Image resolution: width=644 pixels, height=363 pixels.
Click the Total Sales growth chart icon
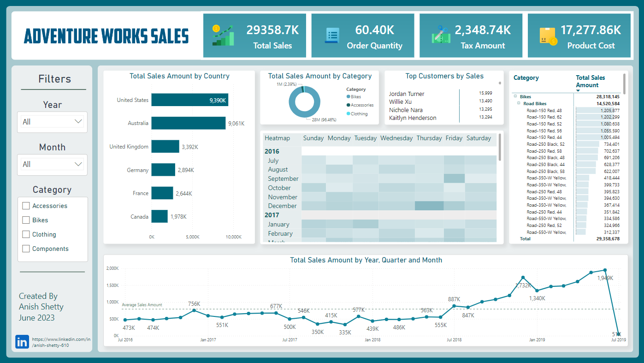pyautogui.click(x=223, y=36)
